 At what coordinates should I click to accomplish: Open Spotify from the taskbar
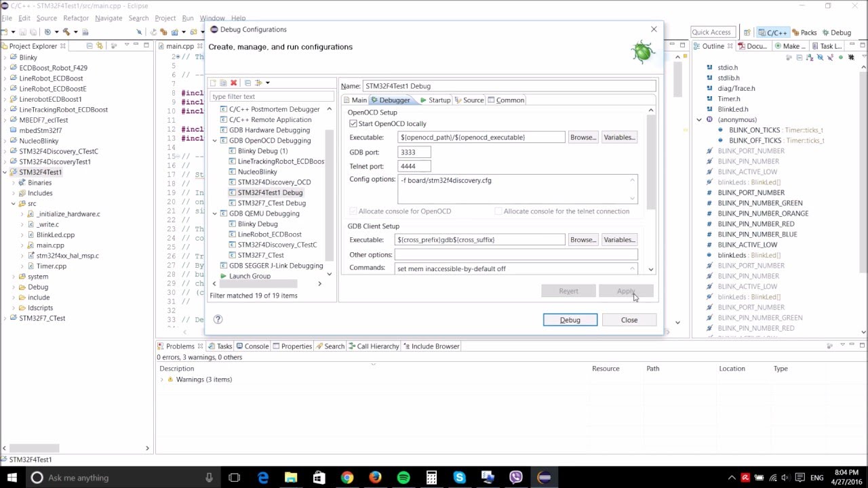coord(403,478)
